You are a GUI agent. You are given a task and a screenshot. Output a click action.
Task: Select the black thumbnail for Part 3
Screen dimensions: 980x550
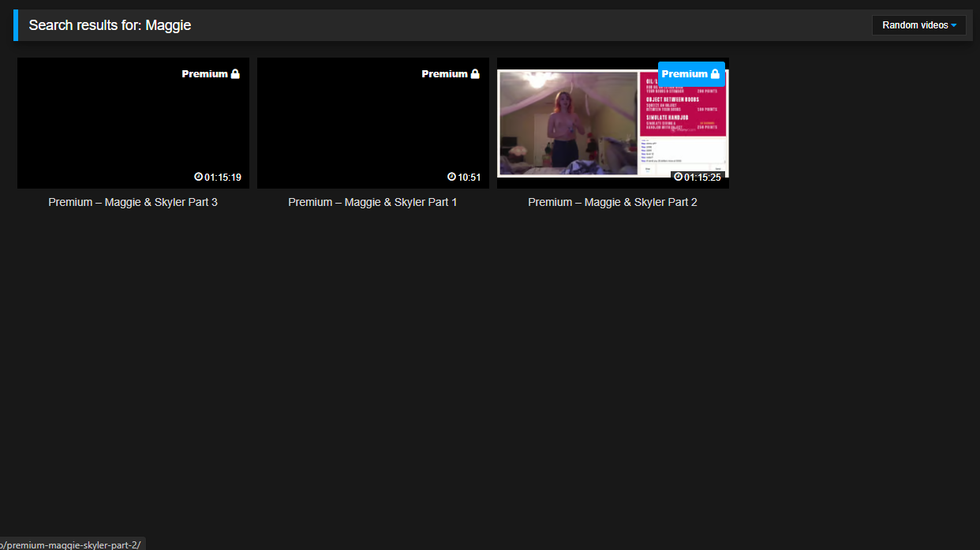pyautogui.click(x=110, y=126)
